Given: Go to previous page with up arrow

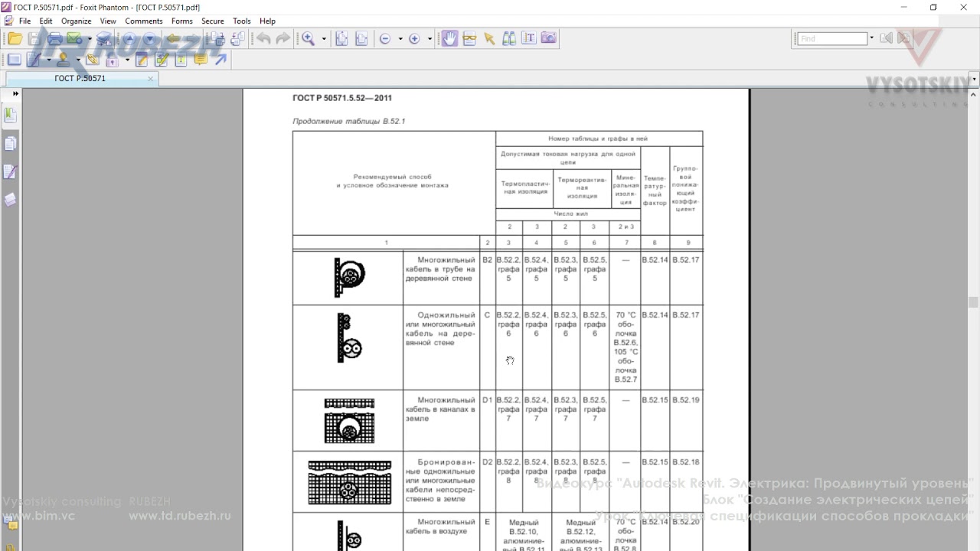Looking at the screenshot, I should pos(129,38).
